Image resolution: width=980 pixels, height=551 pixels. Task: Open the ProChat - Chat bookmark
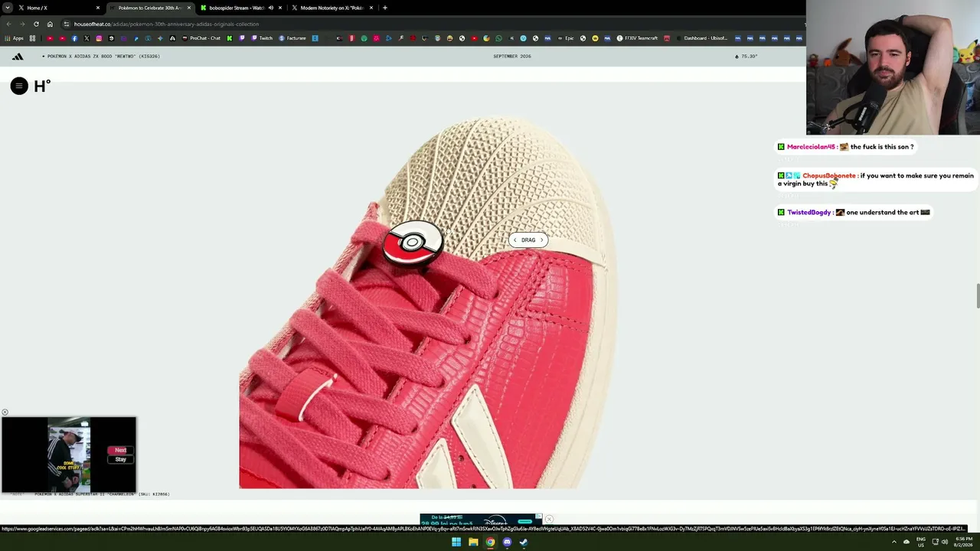click(201, 38)
